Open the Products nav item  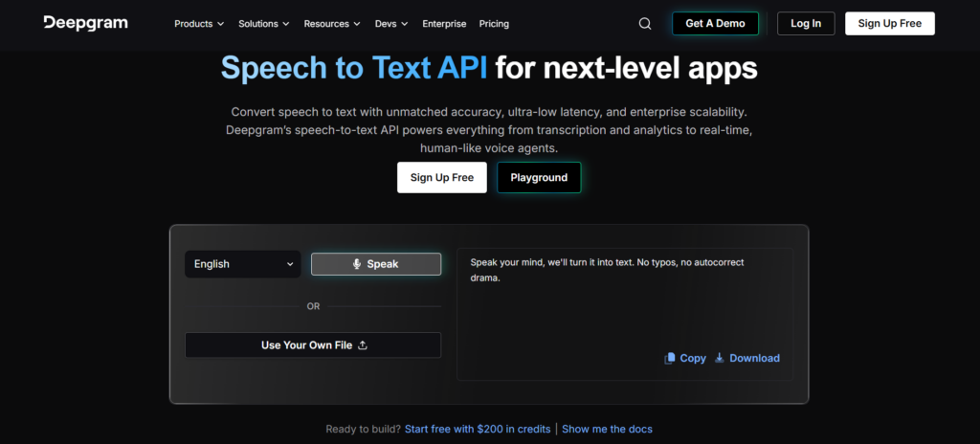click(199, 24)
